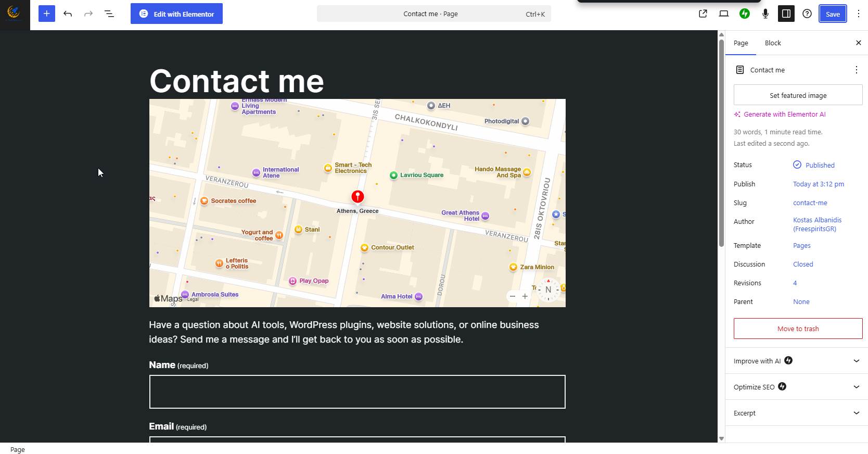Select the Ambrosia Suites map marker

(x=185, y=295)
